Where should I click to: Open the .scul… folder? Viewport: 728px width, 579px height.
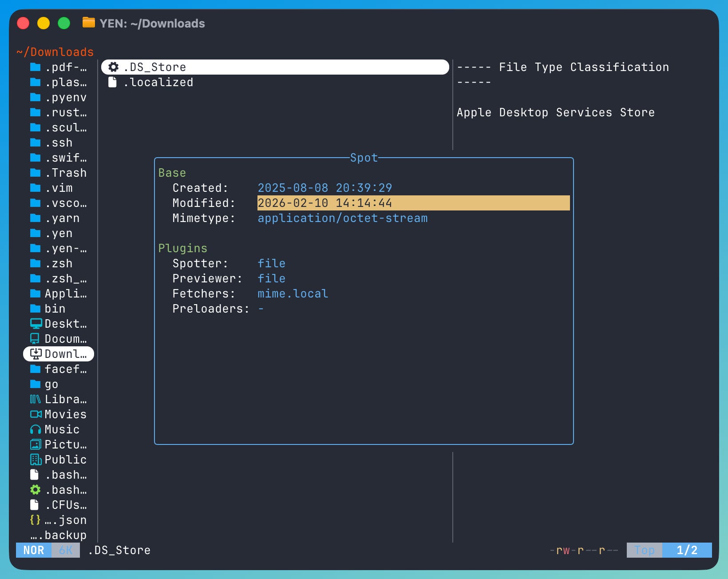pyautogui.click(x=59, y=127)
